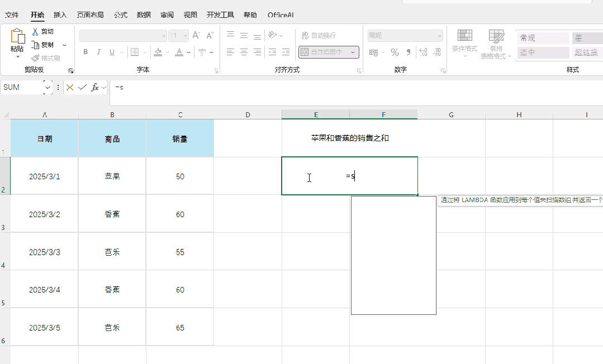Switch to the 页面布局 tab

90,15
